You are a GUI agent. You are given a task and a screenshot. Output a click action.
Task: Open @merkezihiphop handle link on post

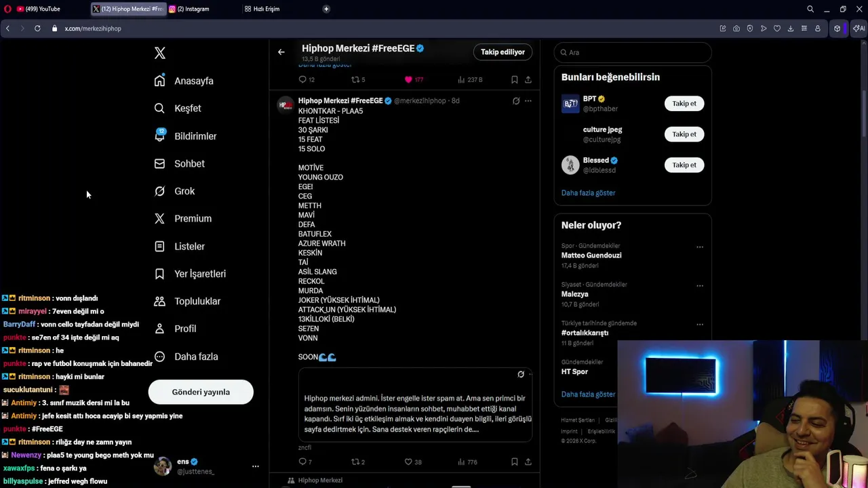pos(420,101)
